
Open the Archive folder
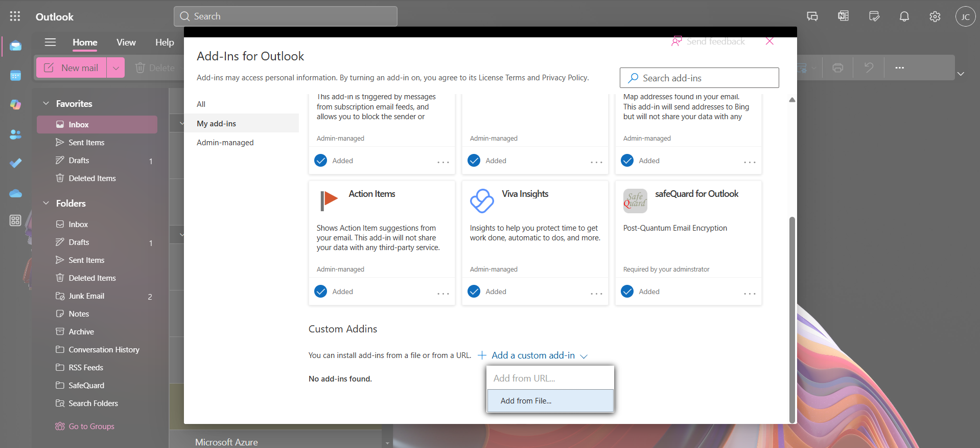(x=97, y=331)
